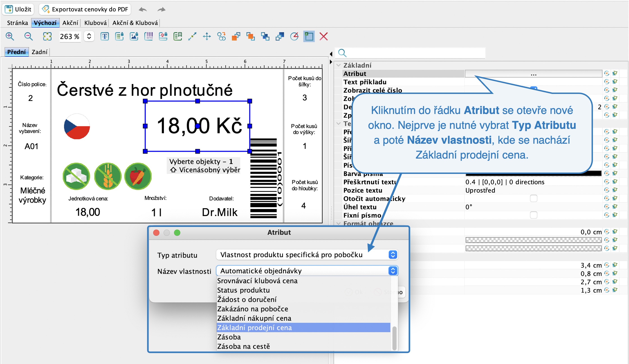Insert the location pin object icon

point(163,36)
